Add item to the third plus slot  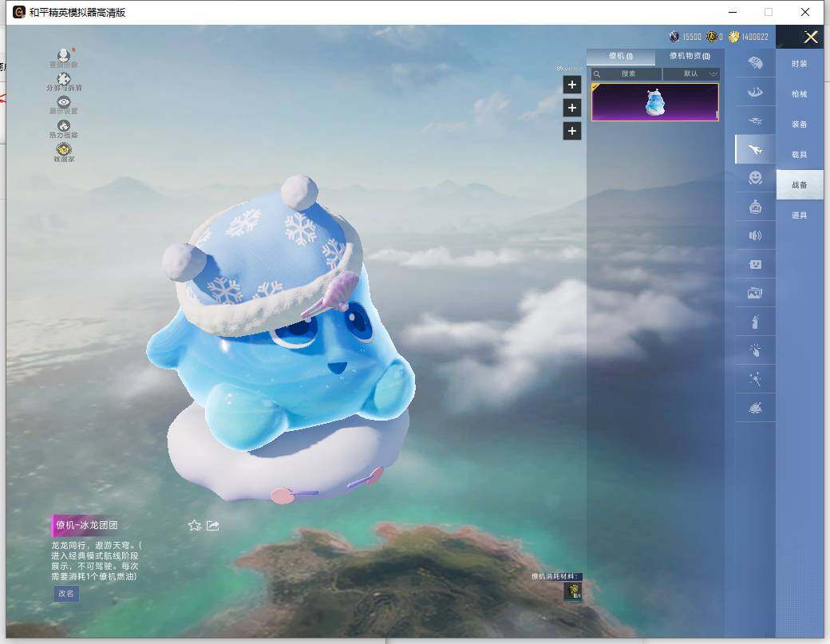coord(571,131)
